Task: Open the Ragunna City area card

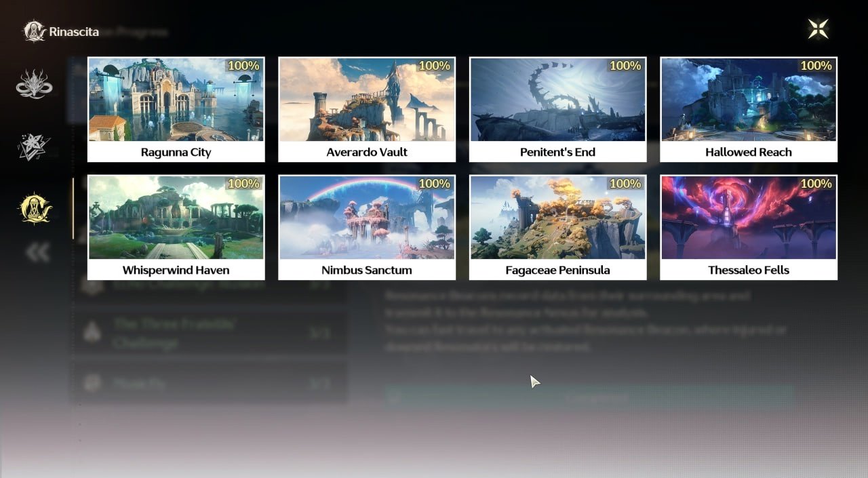Action: [176, 110]
